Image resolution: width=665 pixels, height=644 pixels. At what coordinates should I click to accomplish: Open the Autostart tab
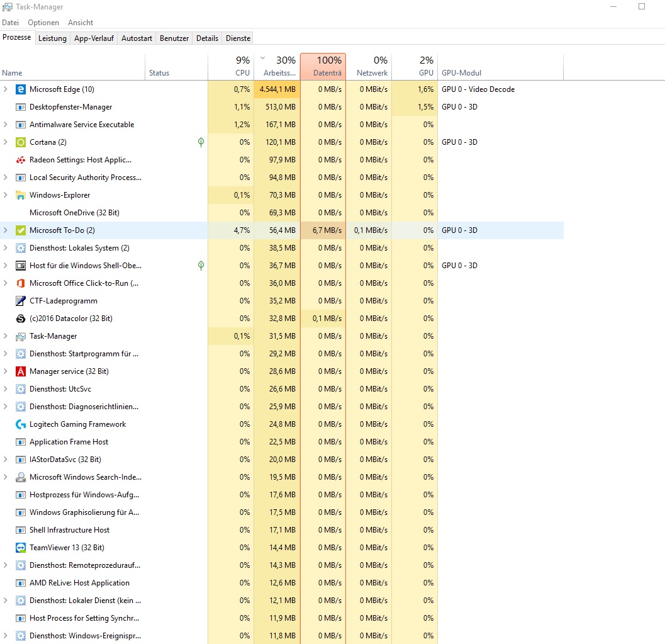[x=137, y=38]
